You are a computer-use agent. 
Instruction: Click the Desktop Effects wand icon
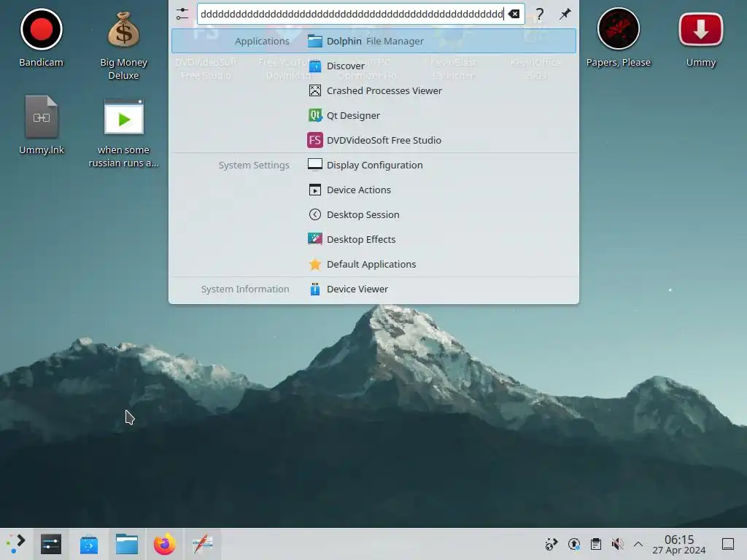pyautogui.click(x=315, y=239)
